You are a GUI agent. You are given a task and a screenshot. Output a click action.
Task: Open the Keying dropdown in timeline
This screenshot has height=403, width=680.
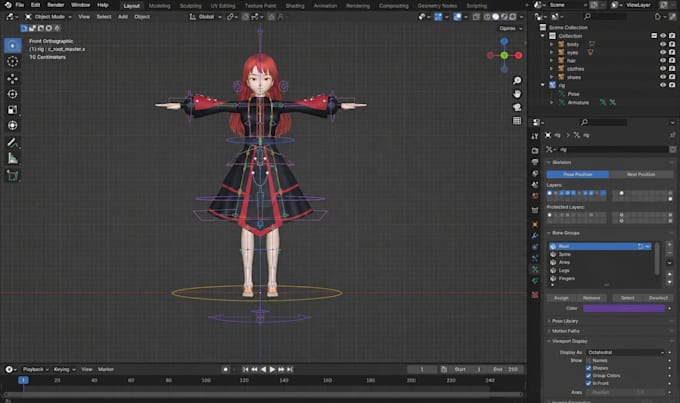tap(64, 370)
